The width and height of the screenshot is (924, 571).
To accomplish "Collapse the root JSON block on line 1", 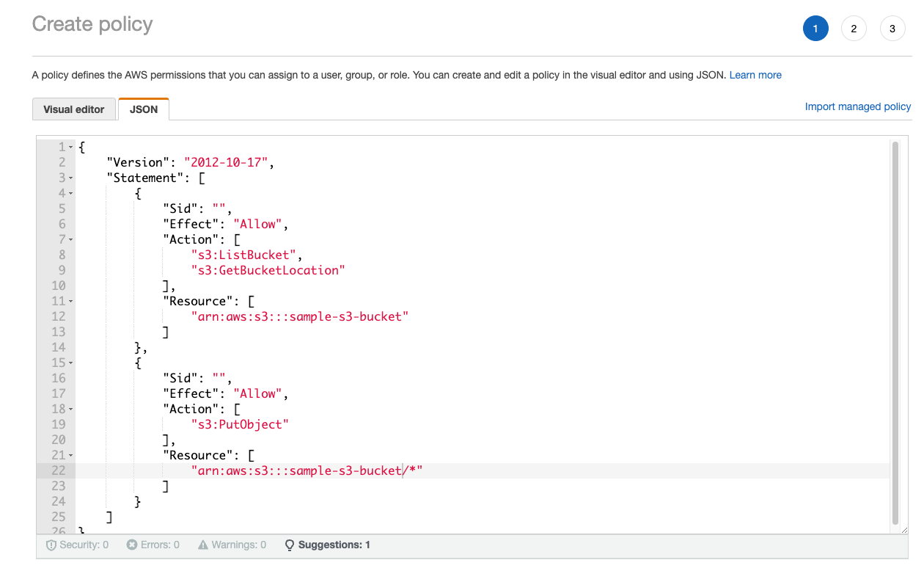I will tap(70, 146).
